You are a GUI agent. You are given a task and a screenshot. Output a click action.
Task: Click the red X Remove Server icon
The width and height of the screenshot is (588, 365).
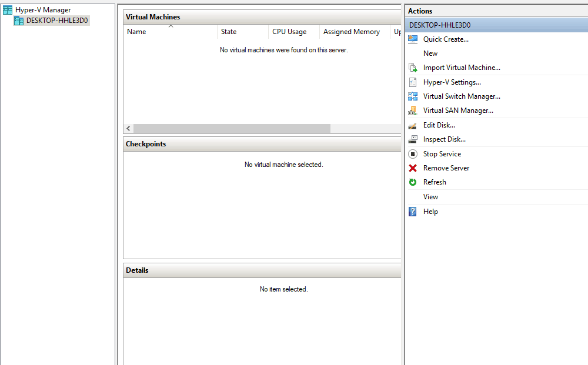click(x=413, y=168)
